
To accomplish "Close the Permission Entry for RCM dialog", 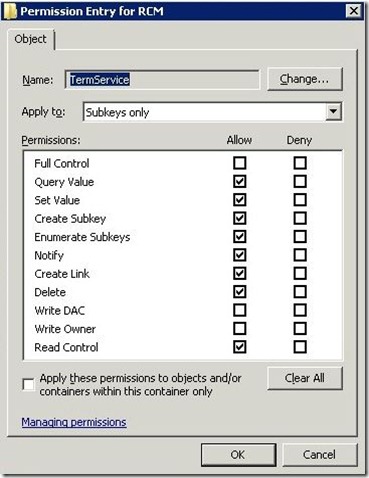I will pos(353,11).
